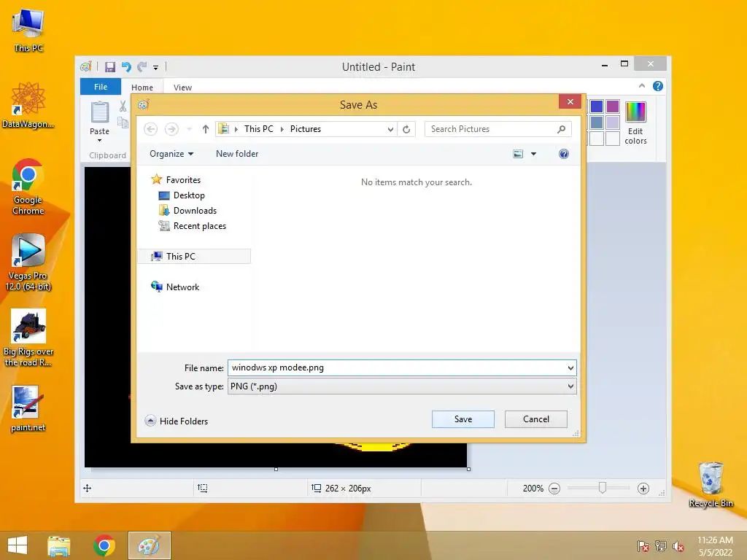Open Google Chrome desktop shortcut
The height and width of the screenshot is (560, 747).
coord(28,187)
